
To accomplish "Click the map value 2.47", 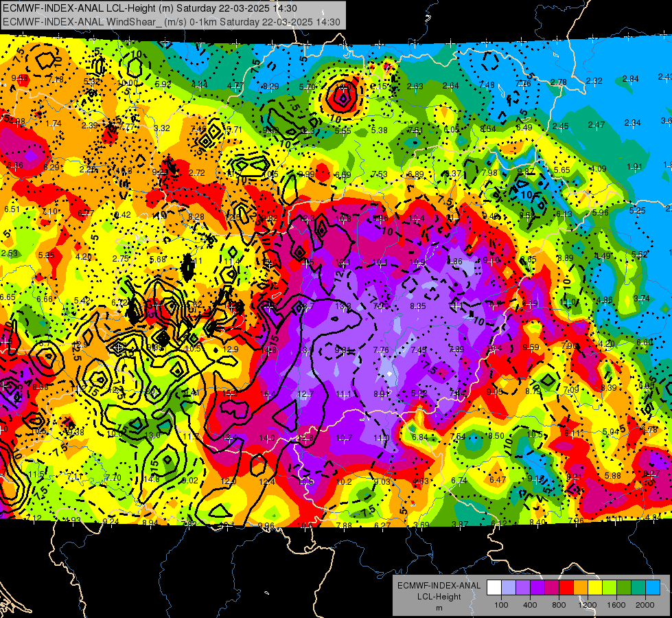I will click(x=596, y=125).
